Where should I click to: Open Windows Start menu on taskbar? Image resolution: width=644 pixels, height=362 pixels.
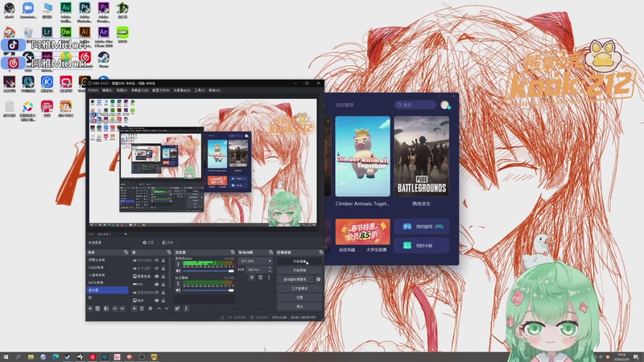(6, 357)
